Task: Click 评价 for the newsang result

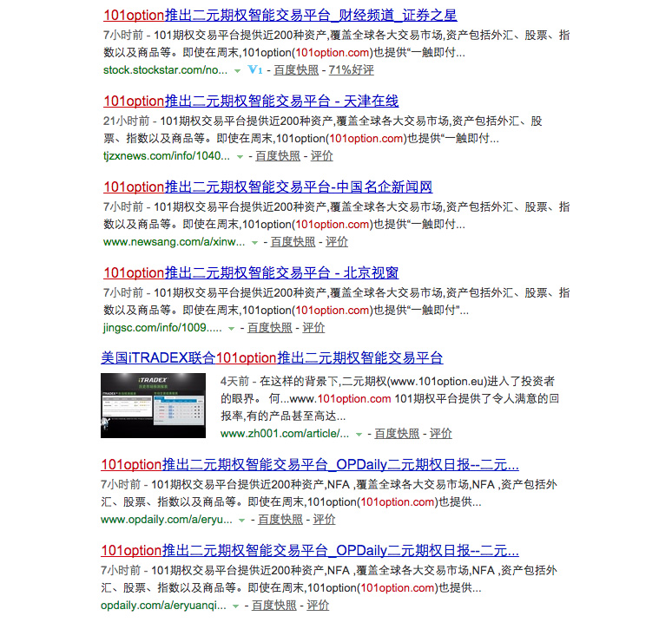Action: 337,242
